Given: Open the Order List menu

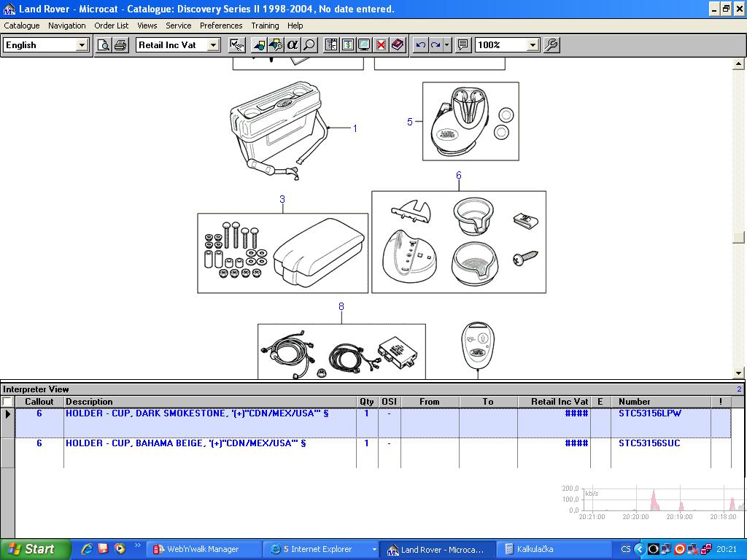Looking at the screenshot, I should tap(111, 26).
